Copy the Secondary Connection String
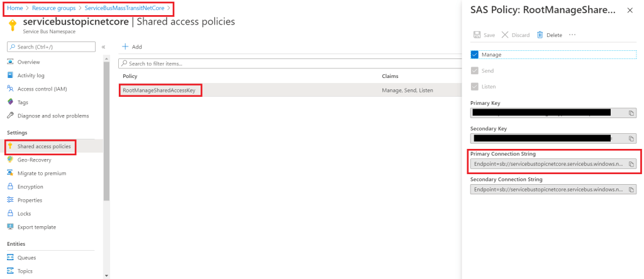 [631, 189]
